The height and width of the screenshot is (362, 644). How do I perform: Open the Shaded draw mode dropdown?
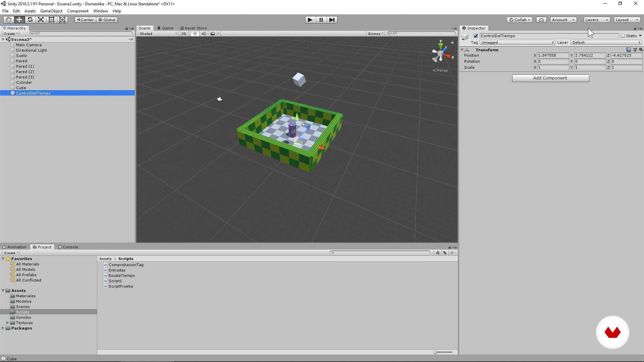coord(158,34)
